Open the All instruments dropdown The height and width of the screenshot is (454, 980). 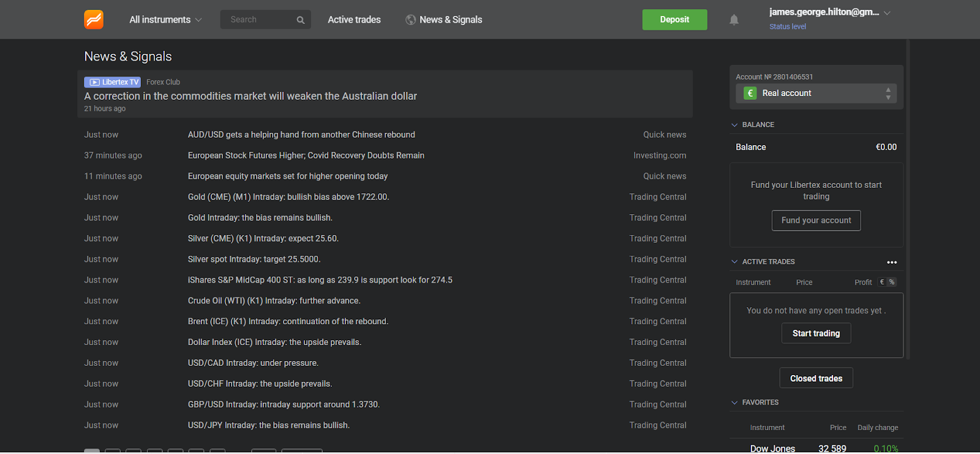click(x=165, y=20)
